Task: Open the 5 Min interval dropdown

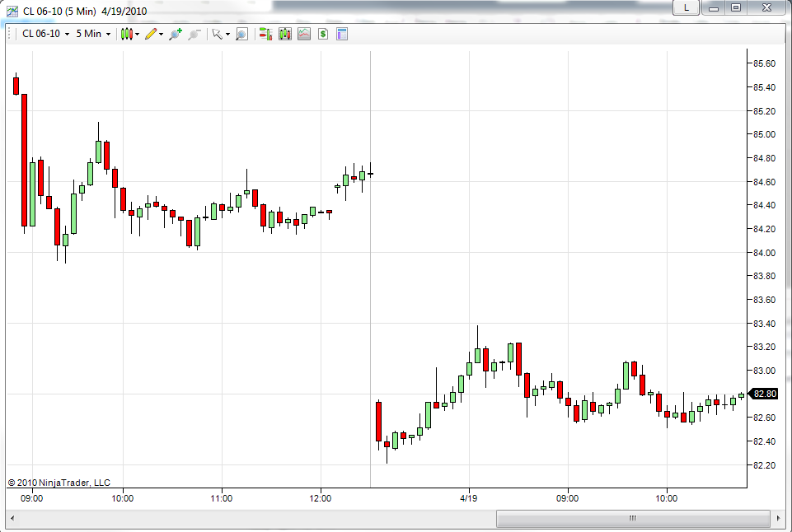Action: coord(93,34)
